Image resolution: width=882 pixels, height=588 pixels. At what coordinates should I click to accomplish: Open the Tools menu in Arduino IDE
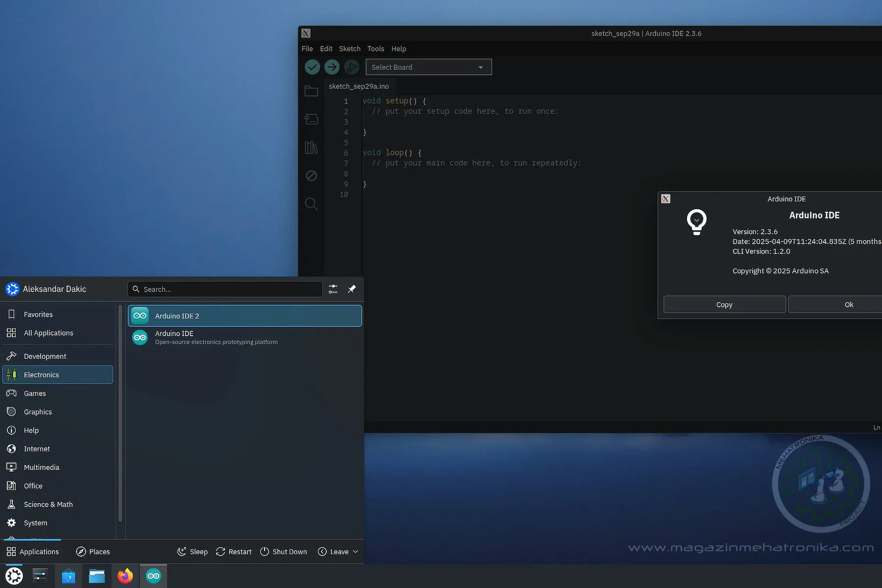[x=376, y=49]
